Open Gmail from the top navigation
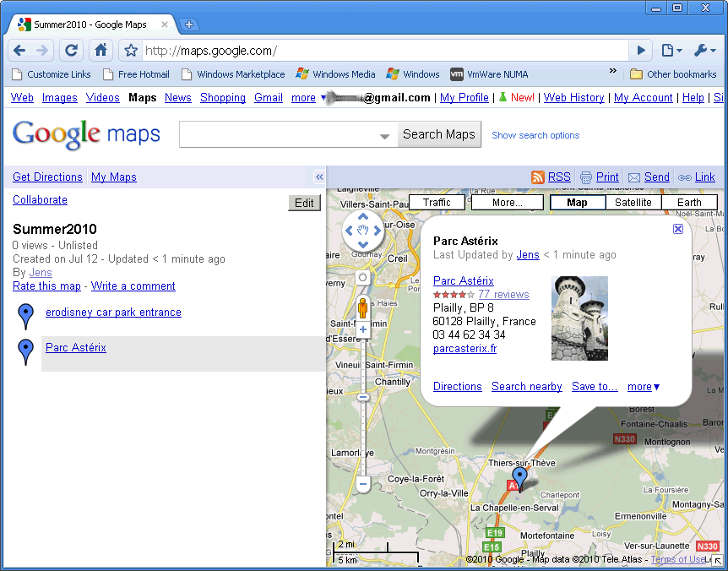The image size is (728, 571). (x=269, y=97)
